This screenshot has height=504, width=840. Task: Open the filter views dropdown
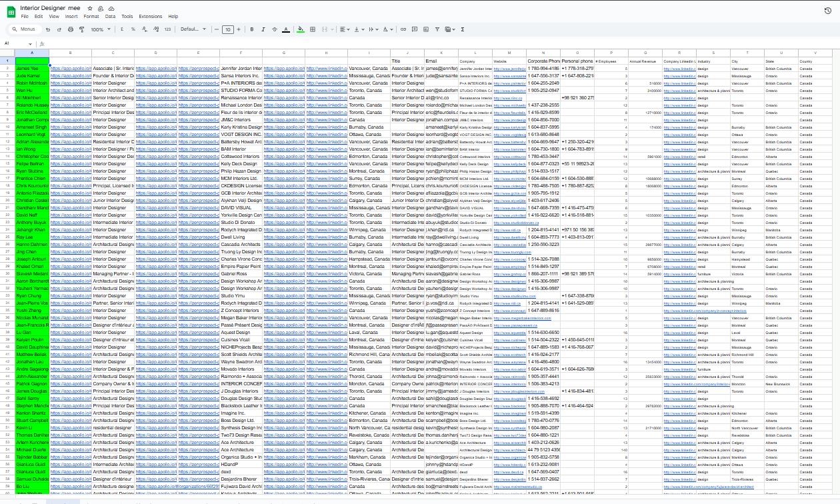click(451, 29)
